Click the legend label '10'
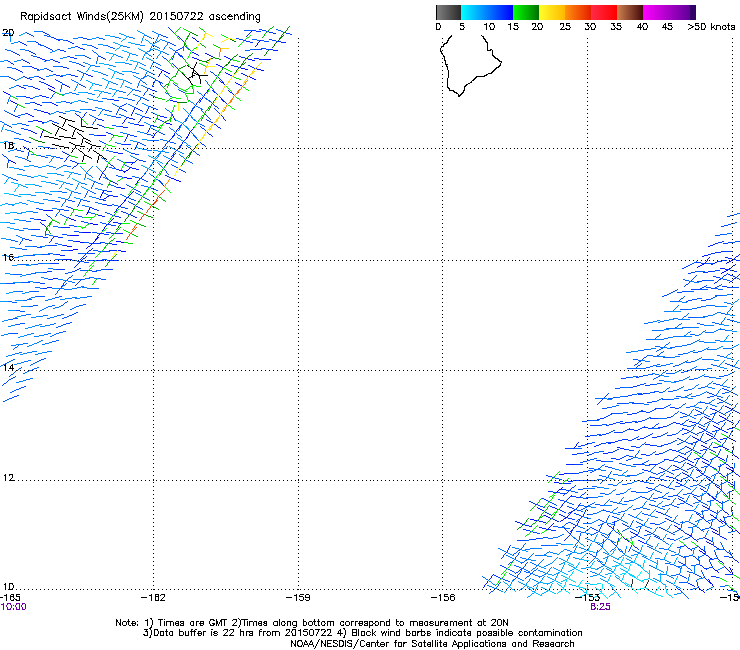The width and height of the screenshot is (740, 650). click(x=488, y=27)
